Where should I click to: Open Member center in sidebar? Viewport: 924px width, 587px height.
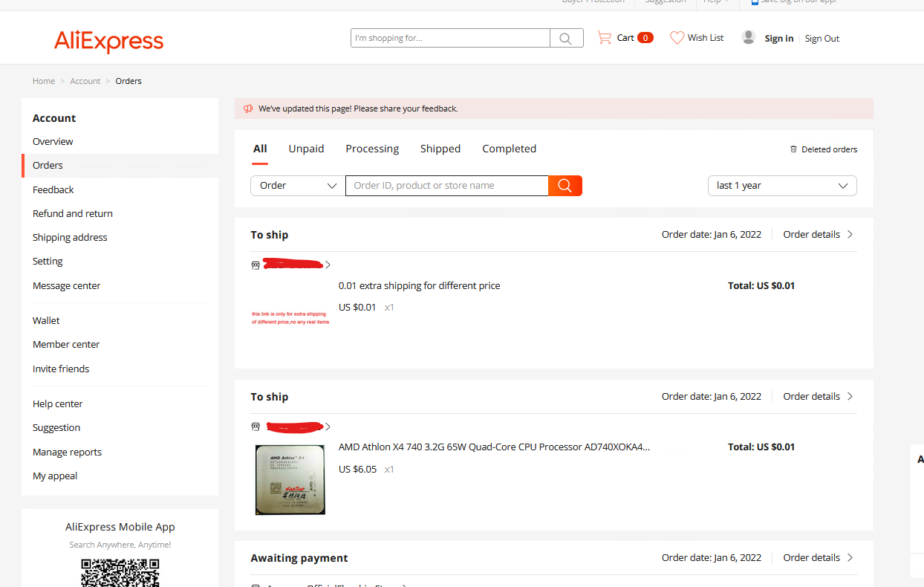coord(66,344)
